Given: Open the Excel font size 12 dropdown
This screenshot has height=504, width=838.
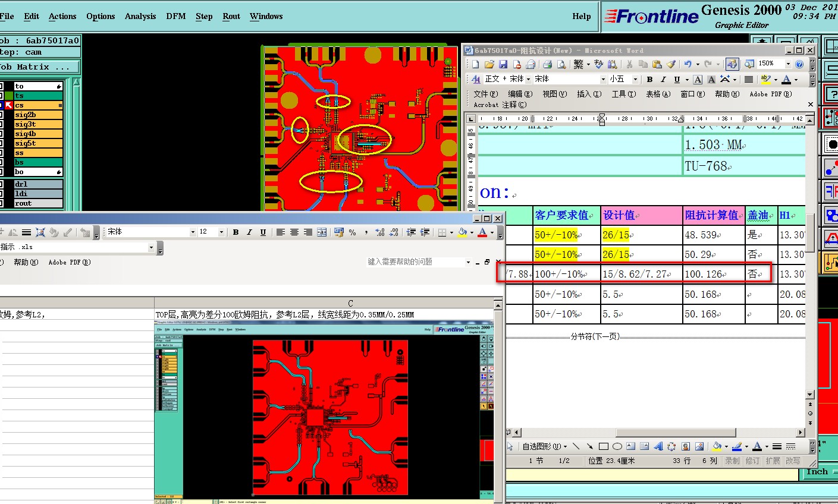Looking at the screenshot, I should pos(221,232).
